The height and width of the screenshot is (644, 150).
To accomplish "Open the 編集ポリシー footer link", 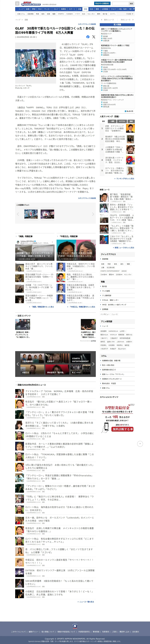I will coord(33,631).
